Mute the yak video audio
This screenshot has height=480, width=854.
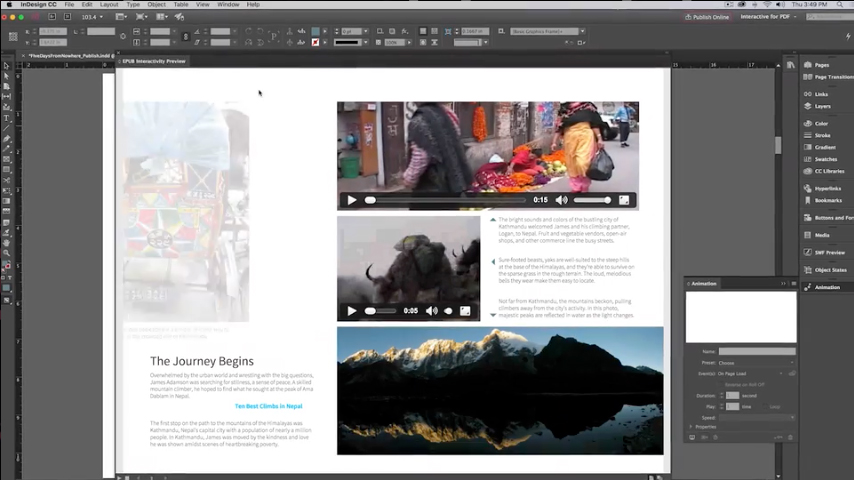(432, 311)
